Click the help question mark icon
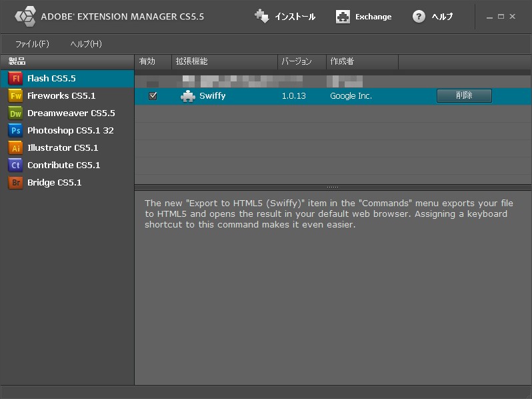 (x=419, y=17)
